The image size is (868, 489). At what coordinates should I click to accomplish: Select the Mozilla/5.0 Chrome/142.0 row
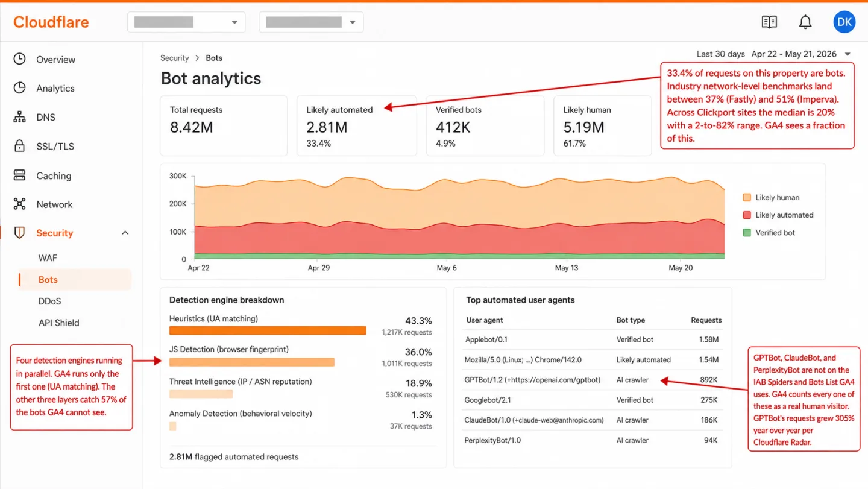click(x=593, y=359)
